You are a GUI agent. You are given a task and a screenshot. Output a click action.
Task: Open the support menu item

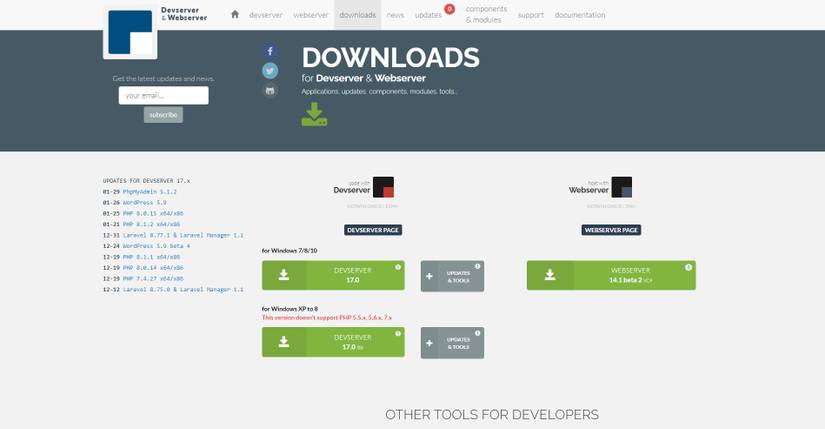tap(530, 15)
